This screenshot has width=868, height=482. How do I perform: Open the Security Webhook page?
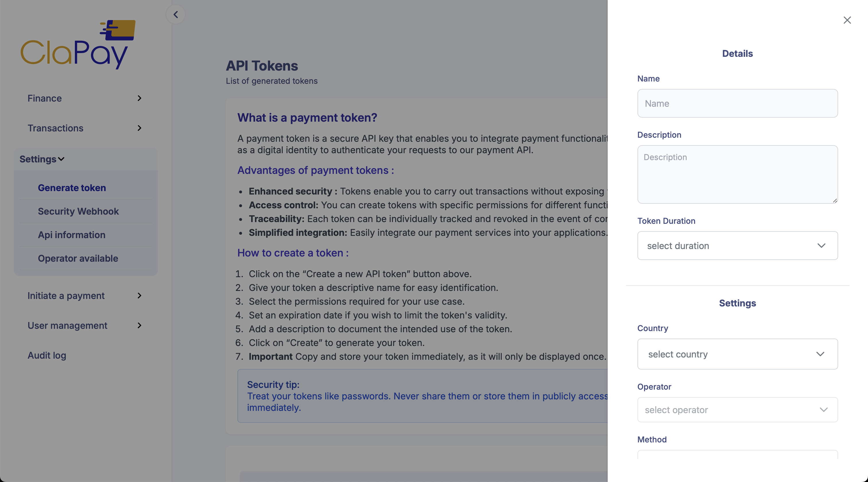78,211
